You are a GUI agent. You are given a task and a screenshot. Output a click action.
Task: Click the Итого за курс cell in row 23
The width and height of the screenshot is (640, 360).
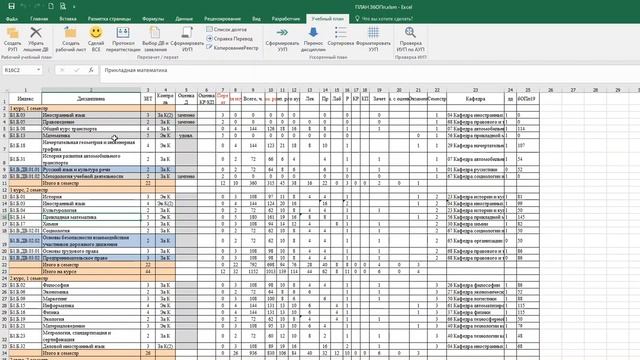click(91, 271)
